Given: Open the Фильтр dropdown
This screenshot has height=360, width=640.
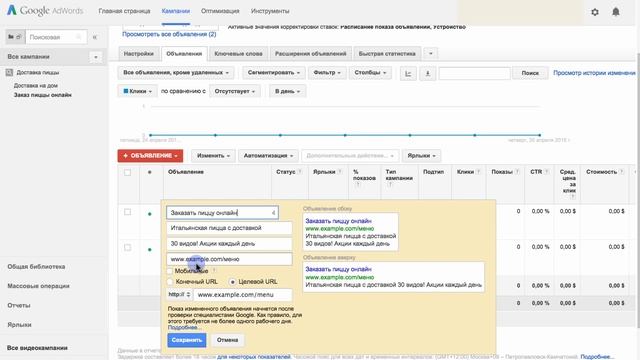Looking at the screenshot, I should pos(327,73).
